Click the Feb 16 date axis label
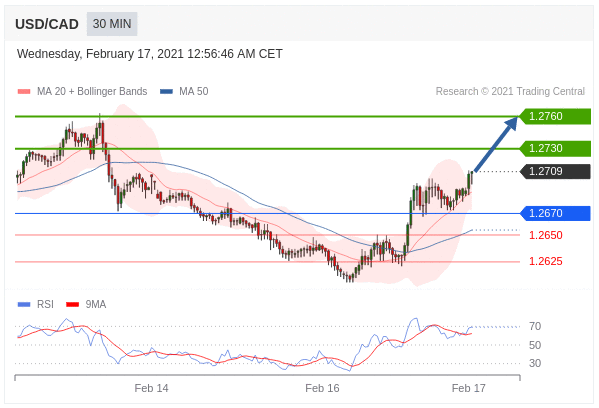This screenshot has height=408, width=599. [x=322, y=388]
